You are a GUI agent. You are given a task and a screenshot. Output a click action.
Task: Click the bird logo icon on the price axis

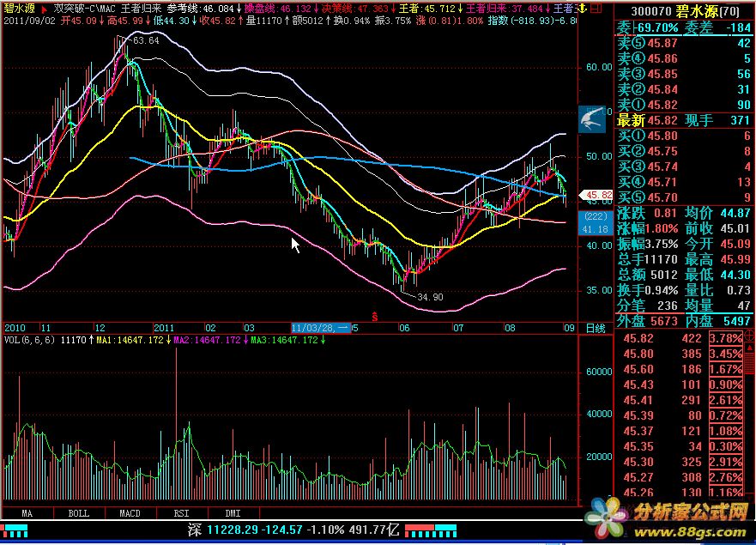pos(592,119)
